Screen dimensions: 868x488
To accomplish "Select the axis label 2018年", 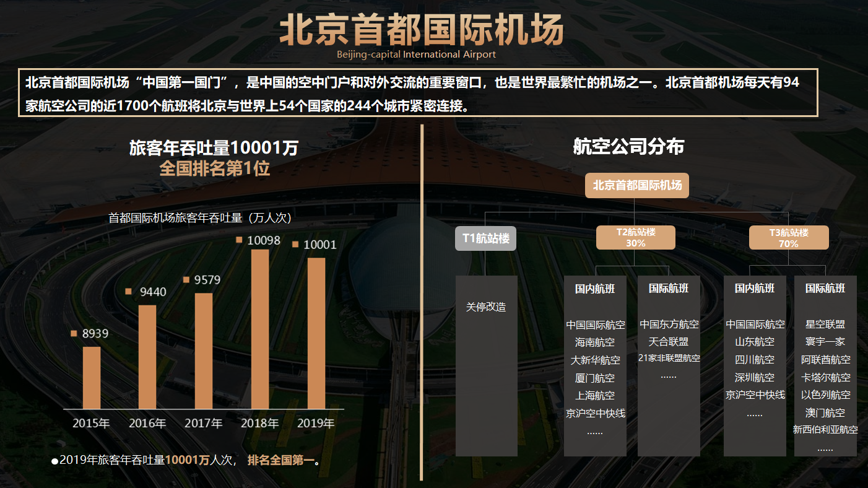I will click(260, 424).
